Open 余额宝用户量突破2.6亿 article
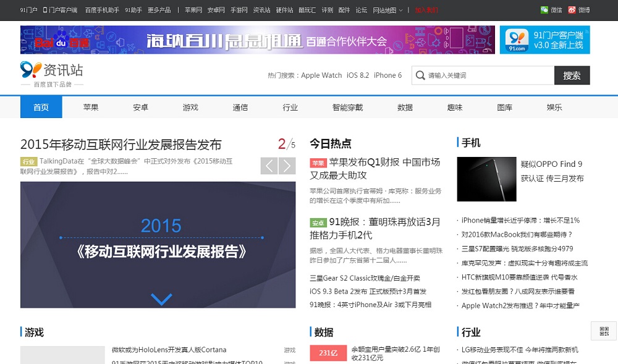The image size is (618, 364). 396,353
